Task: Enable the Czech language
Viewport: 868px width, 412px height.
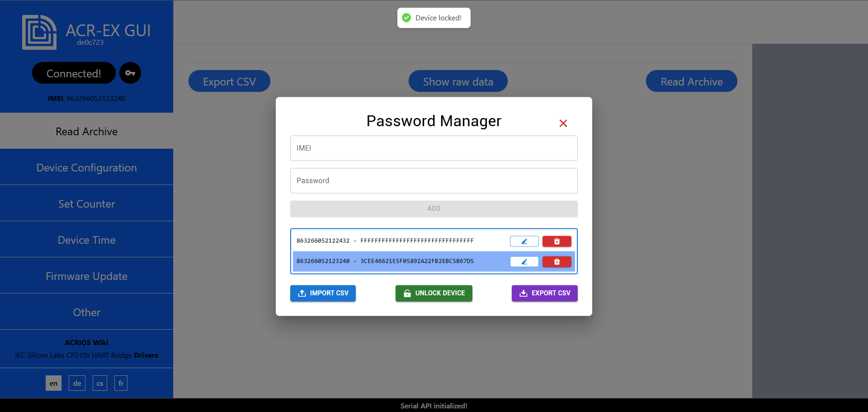Action: [x=99, y=383]
